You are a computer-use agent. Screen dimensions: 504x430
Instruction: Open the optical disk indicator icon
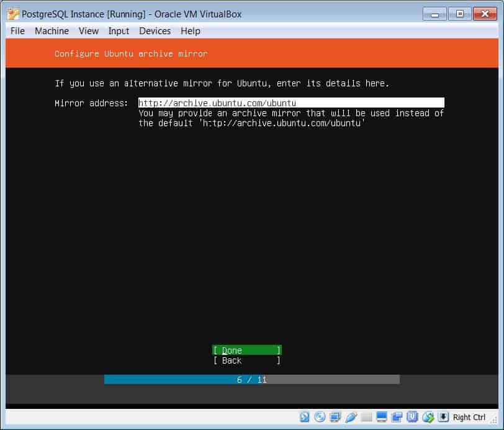tap(320, 417)
